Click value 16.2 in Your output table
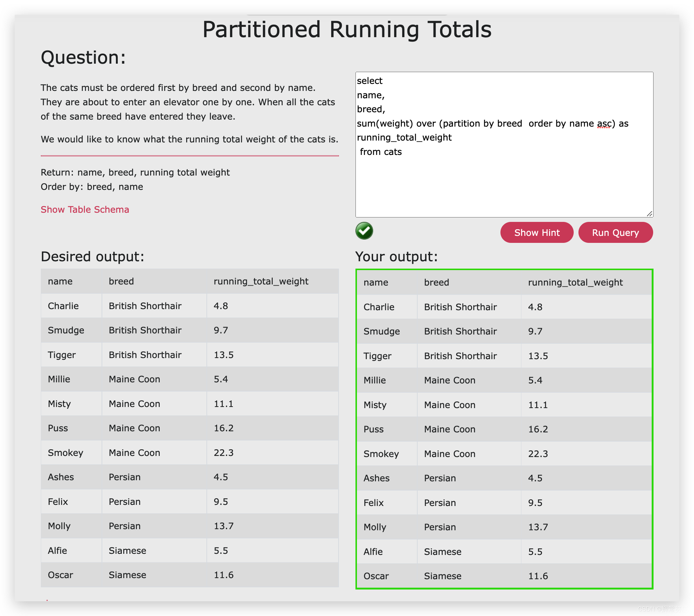The width and height of the screenshot is (694, 616). (x=538, y=429)
